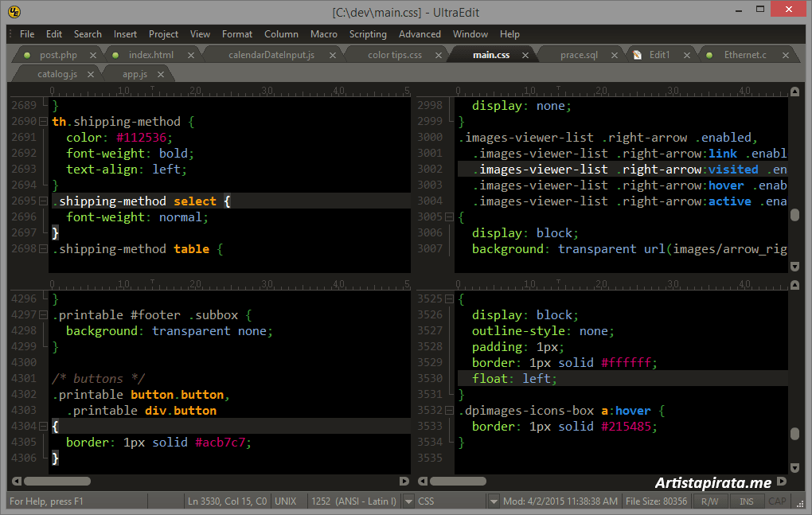Close the prace.sql tab
Screen dimensions: 812x515
[x=615, y=55]
